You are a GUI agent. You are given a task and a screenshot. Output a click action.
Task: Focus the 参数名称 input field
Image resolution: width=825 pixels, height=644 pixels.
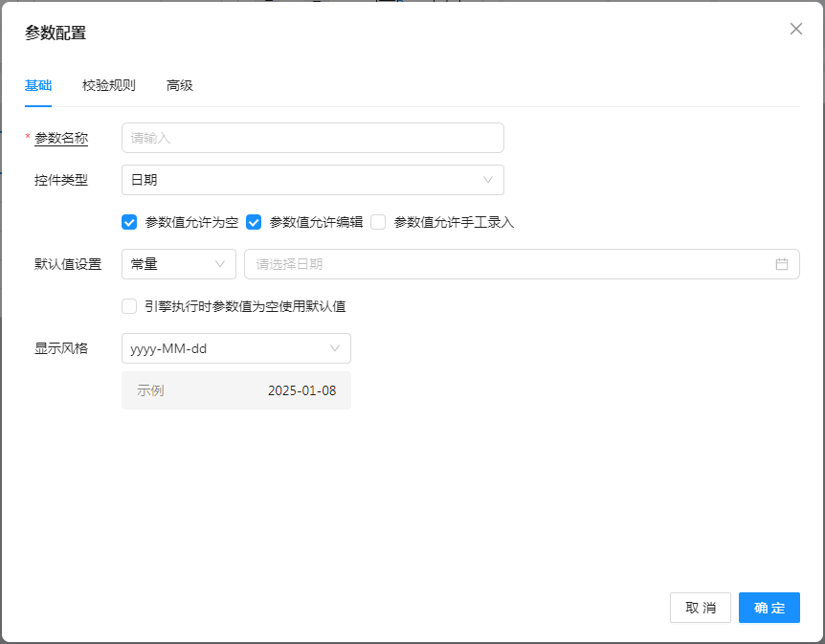(x=312, y=138)
